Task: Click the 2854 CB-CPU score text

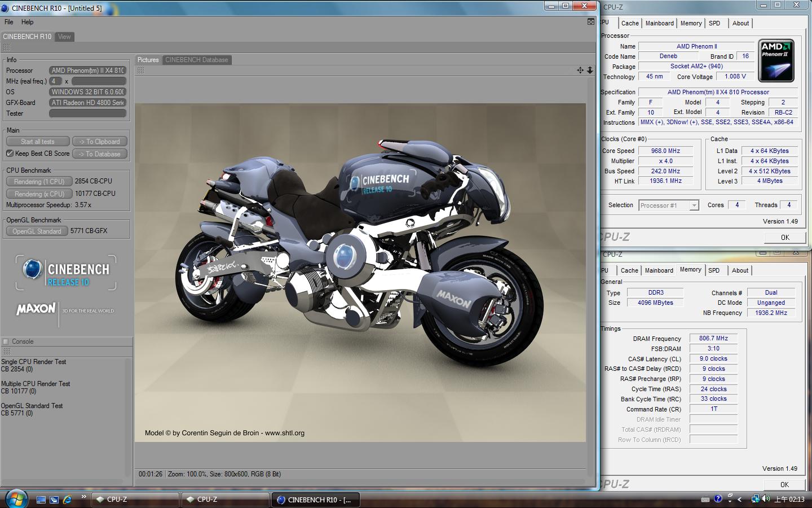Action: [x=94, y=181]
